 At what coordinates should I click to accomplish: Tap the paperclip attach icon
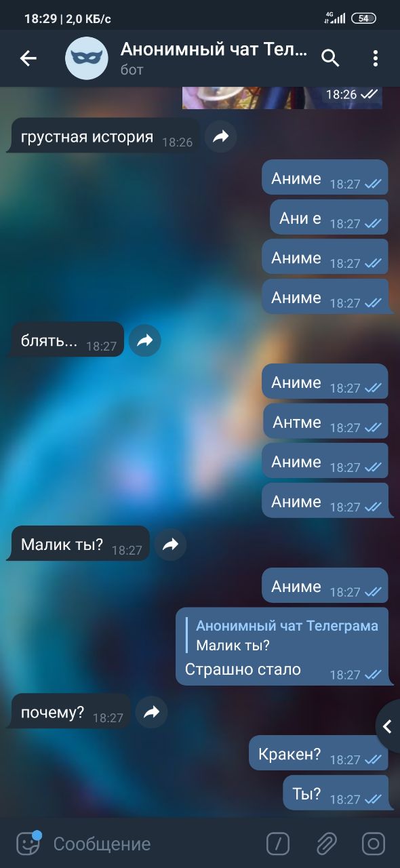point(326,844)
